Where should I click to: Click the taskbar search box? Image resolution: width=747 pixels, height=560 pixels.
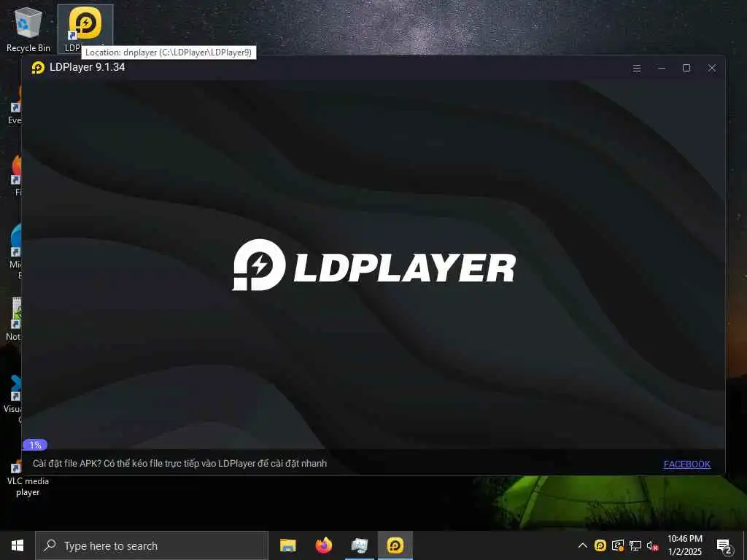tap(152, 545)
